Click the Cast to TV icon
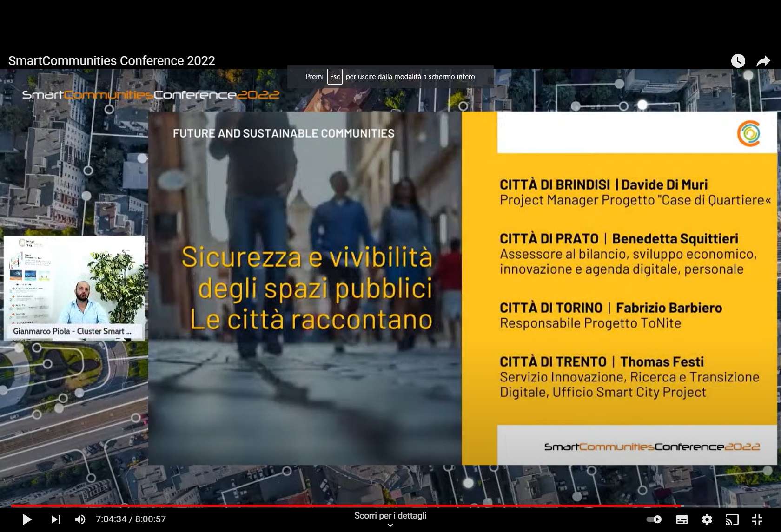 [732, 519]
